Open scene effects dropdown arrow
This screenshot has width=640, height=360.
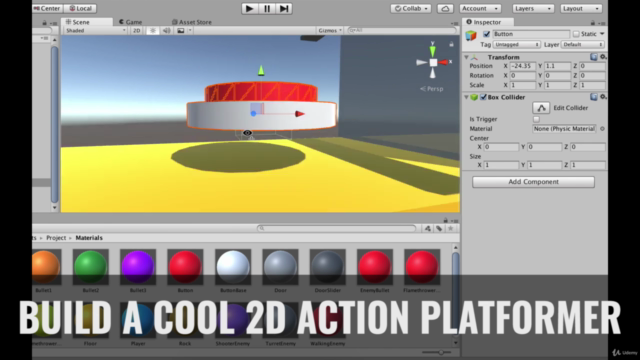(x=190, y=31)
